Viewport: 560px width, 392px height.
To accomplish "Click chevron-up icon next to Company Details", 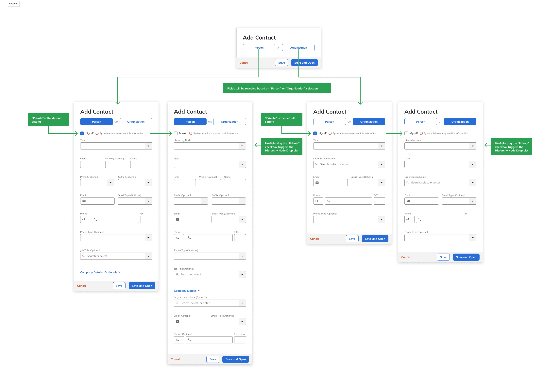I will 199,291.
